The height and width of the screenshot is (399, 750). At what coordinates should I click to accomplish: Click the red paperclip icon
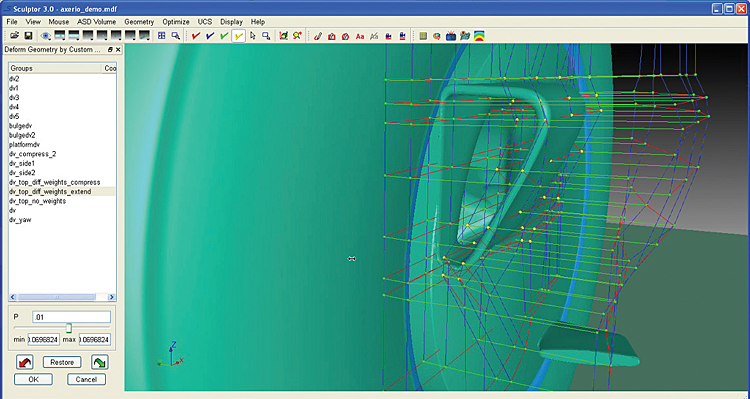(318, 36)
